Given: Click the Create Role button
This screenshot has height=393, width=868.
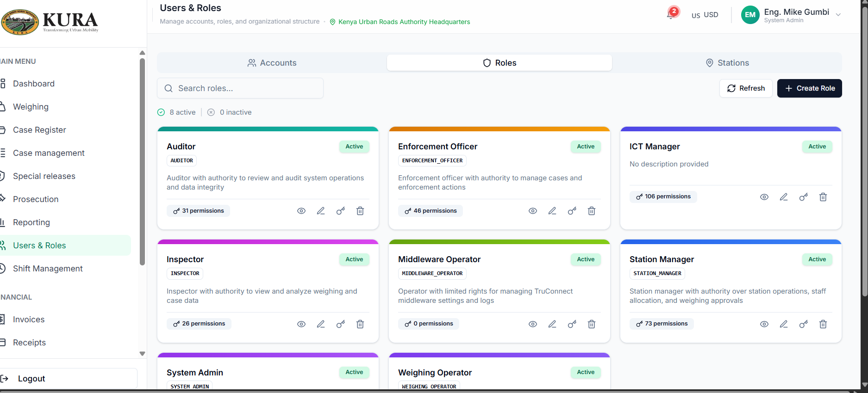Looking at the screenshot, I should pyautogui.click(x=809, y=88).
